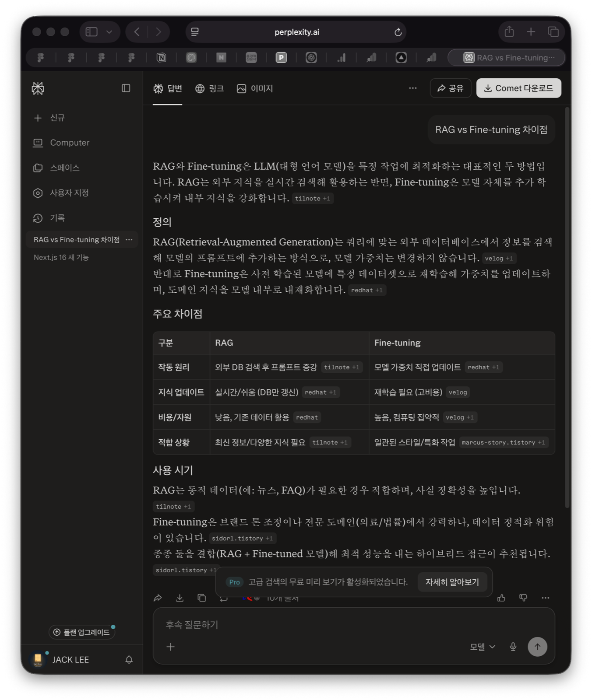Click the Perplexity logo in the sidebar
Screen dimensions: 592x700
tap(38, 88)
